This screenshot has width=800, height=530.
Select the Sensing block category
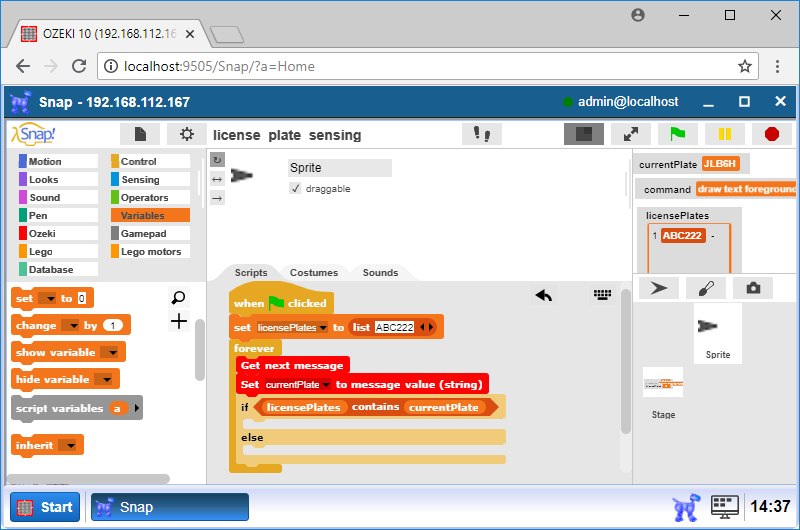pos(151,179)
